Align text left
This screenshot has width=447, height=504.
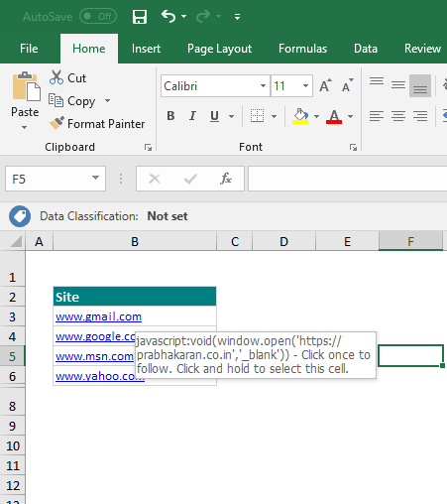tap(377, 116)
